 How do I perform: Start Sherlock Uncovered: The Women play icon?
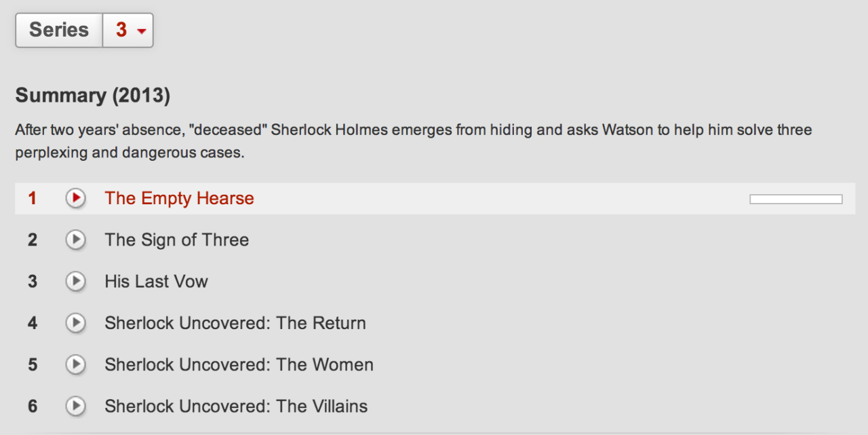point(76,364)
